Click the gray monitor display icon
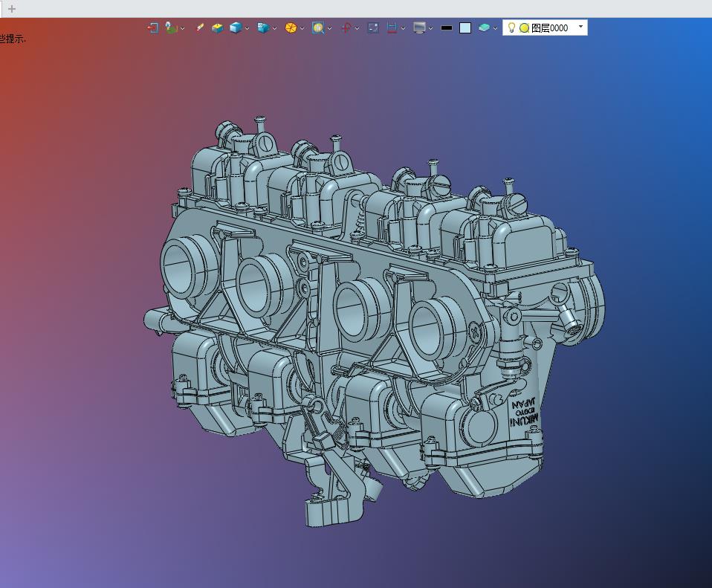Viewport: 712px width, 588px height. (419, 28)
